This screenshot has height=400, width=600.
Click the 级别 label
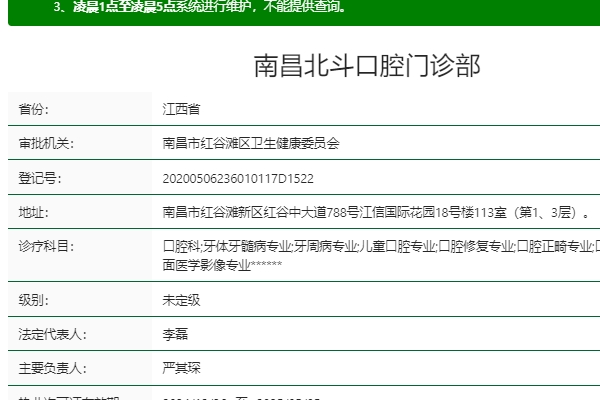(x=34, y=300)
